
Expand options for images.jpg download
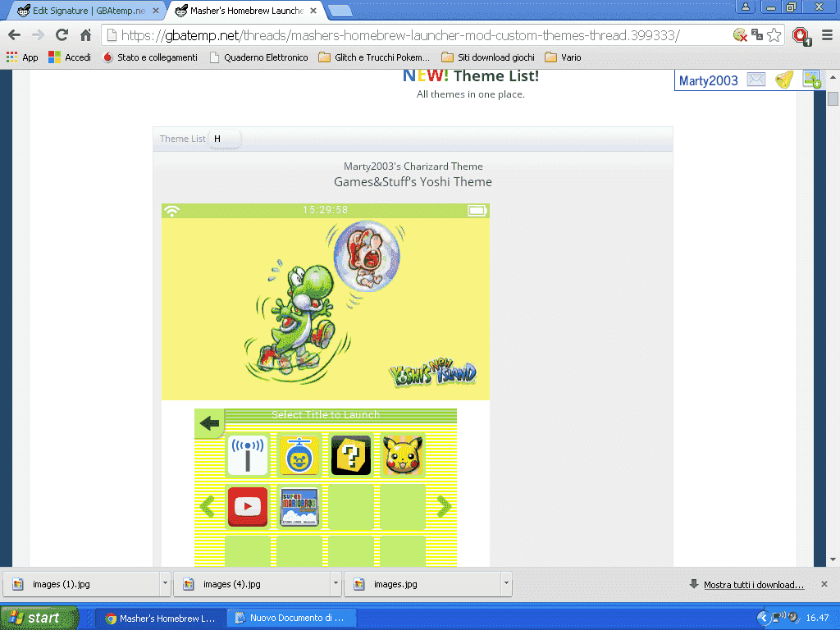505,584
